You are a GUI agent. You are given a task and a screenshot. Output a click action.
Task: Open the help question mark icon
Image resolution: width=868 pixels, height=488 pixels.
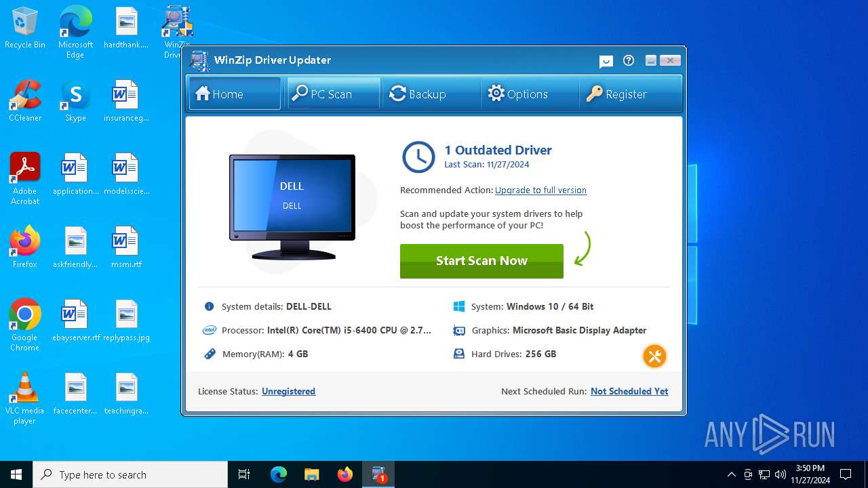629,60
